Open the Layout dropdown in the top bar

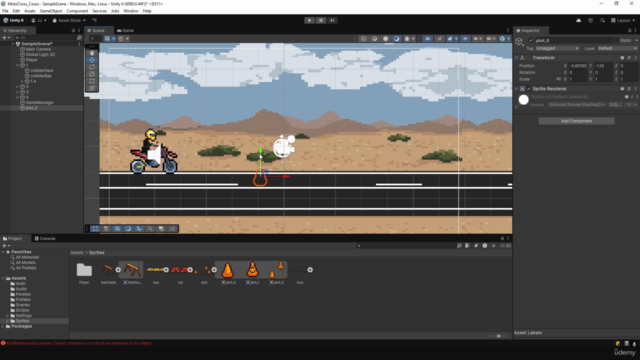coord(623,20)
